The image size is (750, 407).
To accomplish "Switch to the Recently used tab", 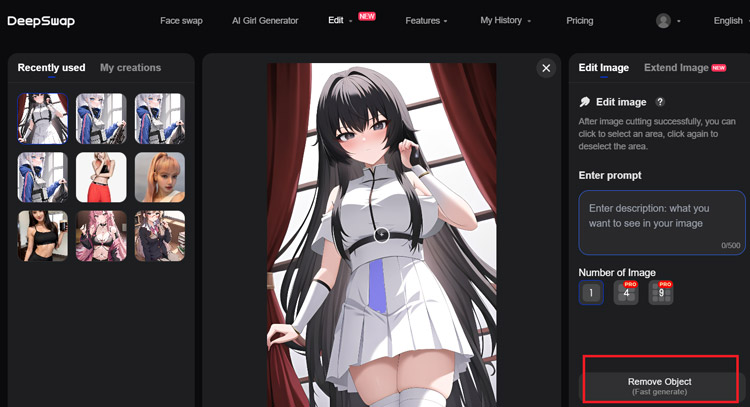I will (51, 67).
